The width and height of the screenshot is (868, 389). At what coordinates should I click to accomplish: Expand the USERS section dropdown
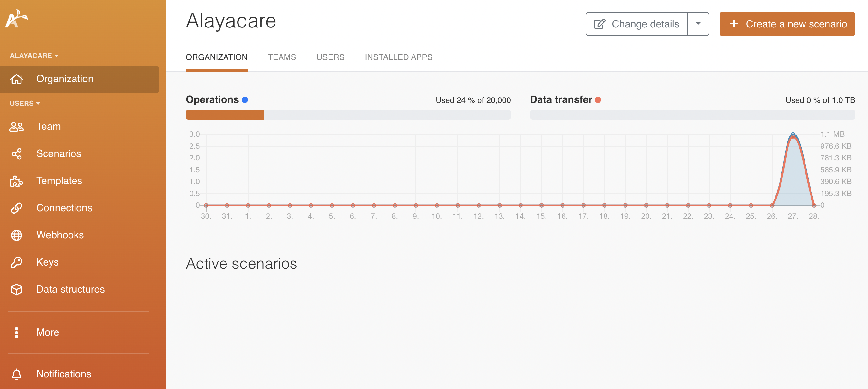(x=25, y=103)
